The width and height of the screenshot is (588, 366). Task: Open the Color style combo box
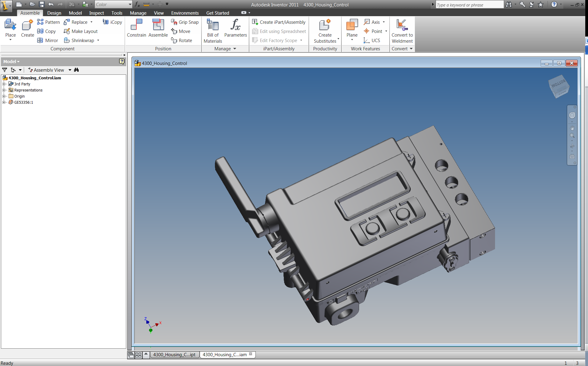(x=113, y=4)
